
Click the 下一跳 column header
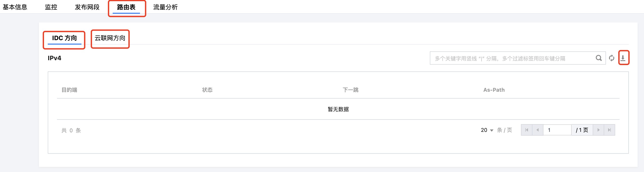[x=350, y=90]
